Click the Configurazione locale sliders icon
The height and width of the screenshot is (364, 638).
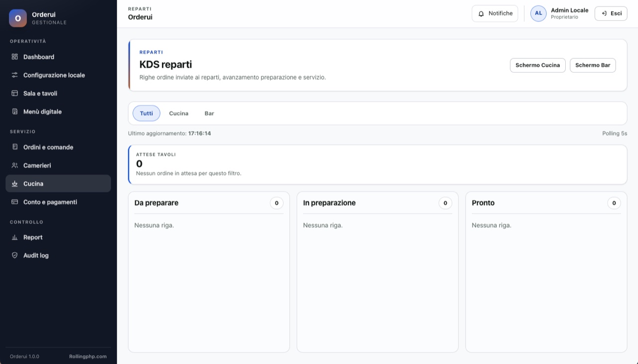pos(14,75)
